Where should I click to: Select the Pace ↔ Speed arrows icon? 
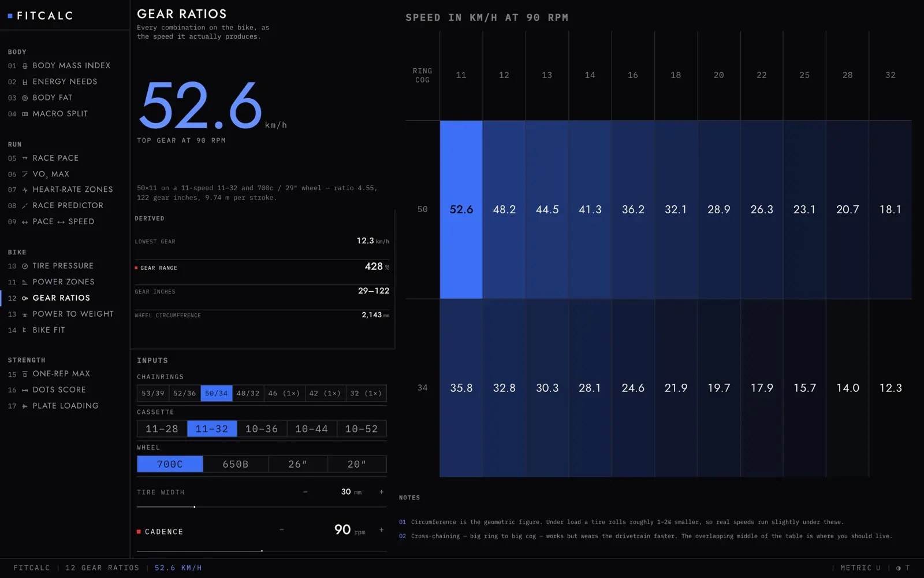tap(25, 222)
